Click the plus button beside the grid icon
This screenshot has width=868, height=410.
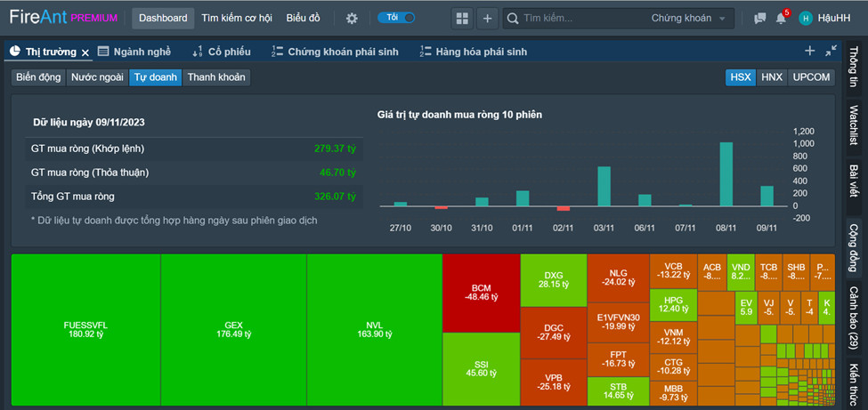coord(488,18)
